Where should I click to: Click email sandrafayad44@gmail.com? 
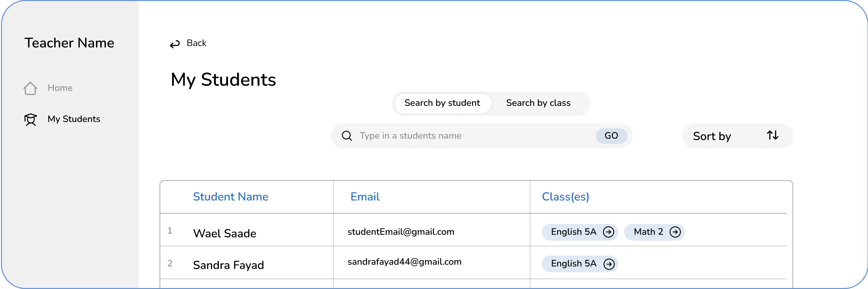coord(404,262)
